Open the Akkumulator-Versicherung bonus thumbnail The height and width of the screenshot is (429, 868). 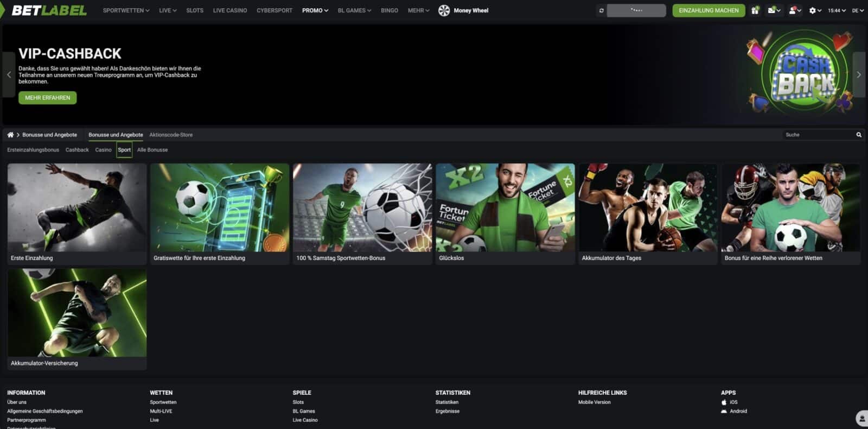tap(77, 313)
